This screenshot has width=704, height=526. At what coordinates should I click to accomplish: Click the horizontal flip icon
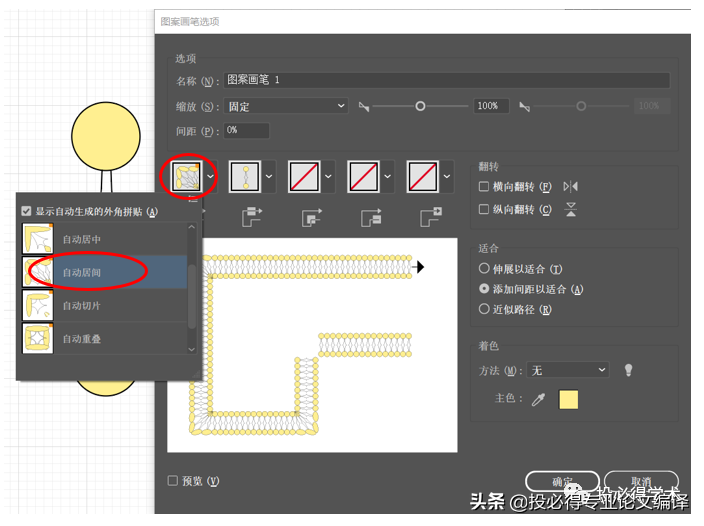pos(571,186)
